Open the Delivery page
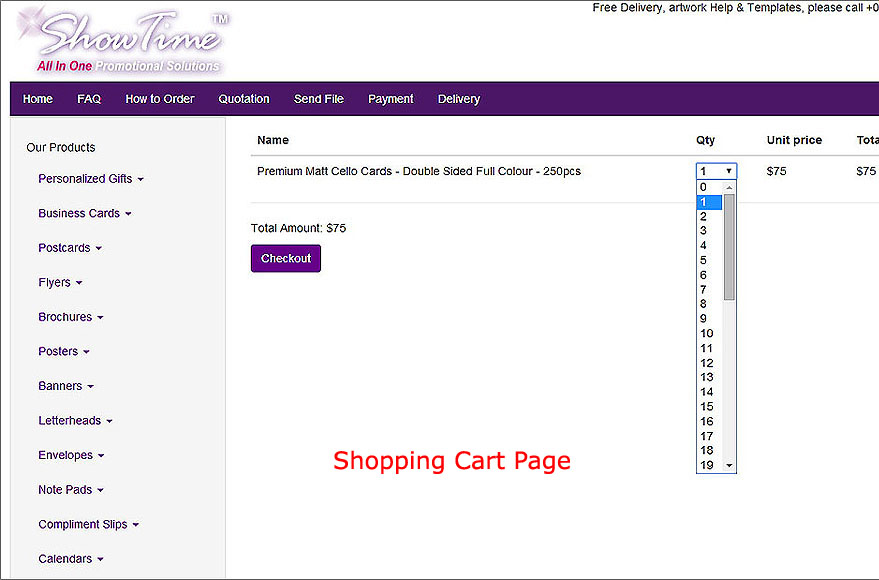 [x=459, y=99]
